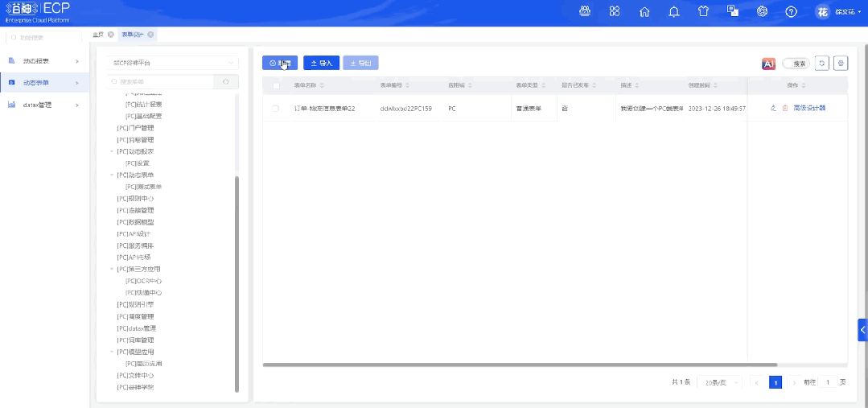The height and width of the screenshot is (408, 868).
Task: Collapse the [PC]第三方应用 tree node
Action: (112, 269)
